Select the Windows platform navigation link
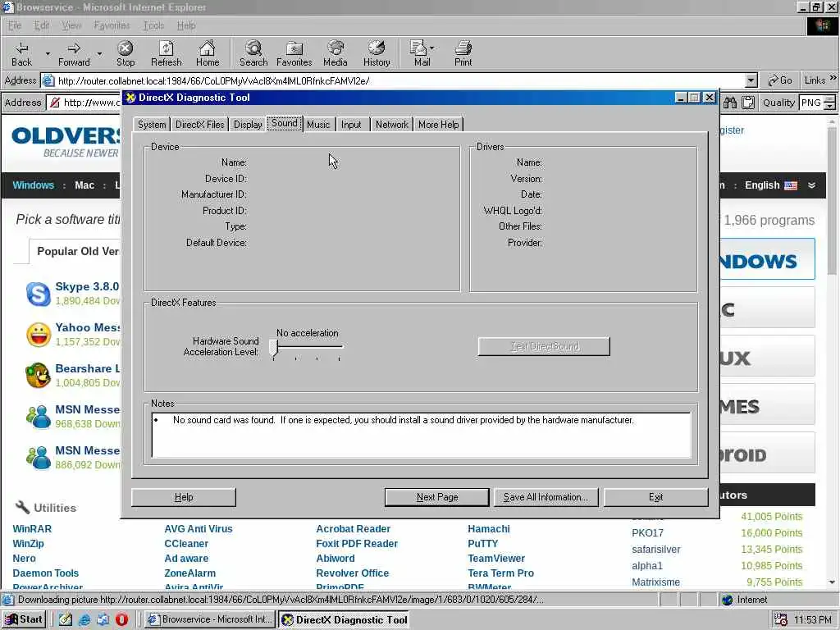The height and width of the screenshot is (630, 840). click(x=33, y=185)
